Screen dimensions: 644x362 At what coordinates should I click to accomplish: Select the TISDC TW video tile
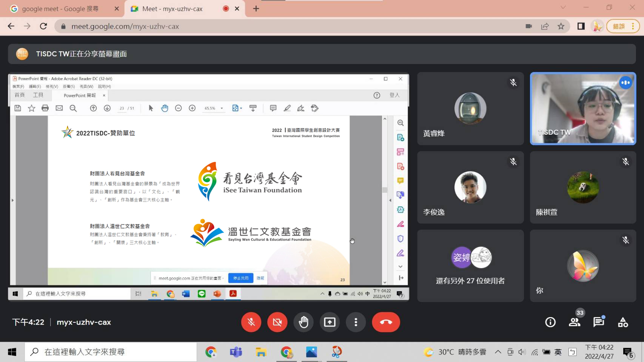point(583,109)
